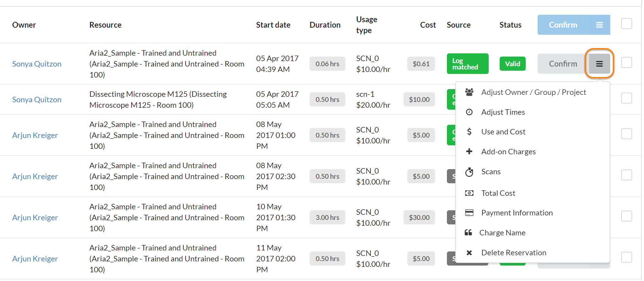Collapse the highlighted row action menu button
Viewport: 644px width, 281px height.
click(x=599, y=64)
